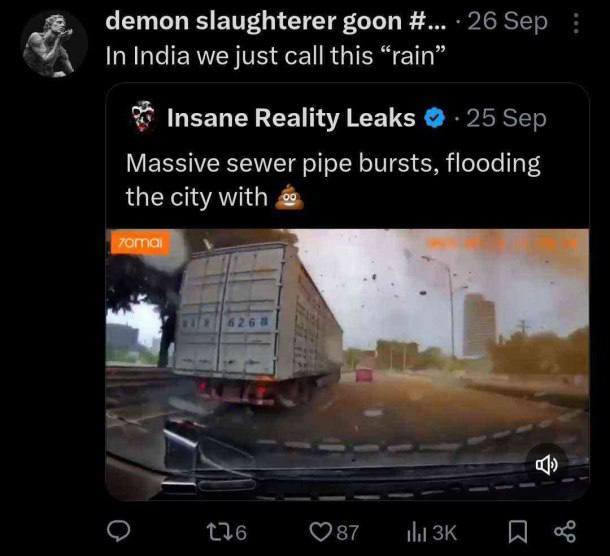Click the orange 70mai logo in the video

pos(139,242)
